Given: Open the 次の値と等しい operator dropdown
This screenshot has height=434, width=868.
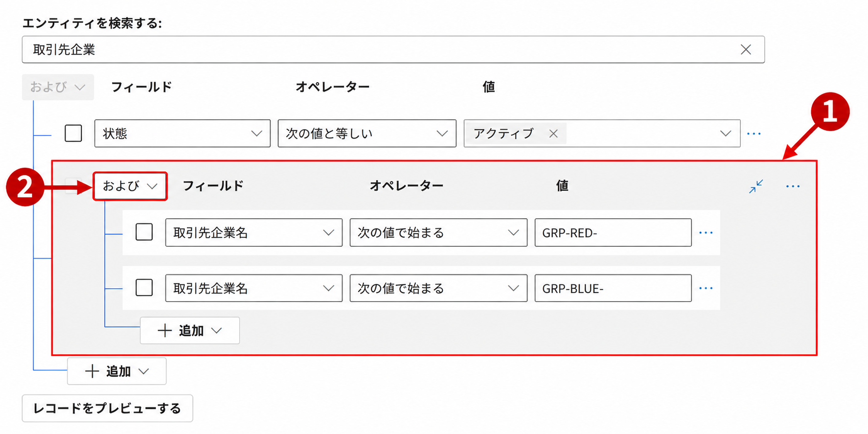Looking at the screenshot, I should [x=367, y=133].
